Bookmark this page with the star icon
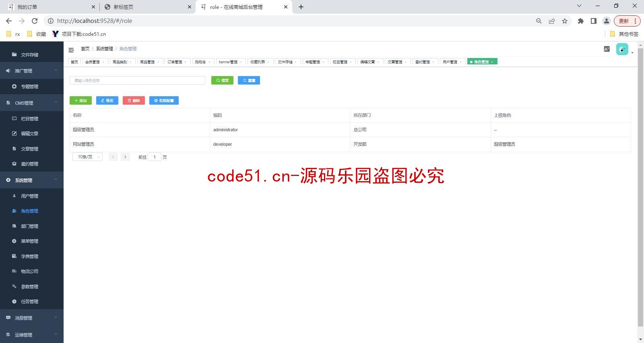644x343 pixels. click(x=565, y=21)
